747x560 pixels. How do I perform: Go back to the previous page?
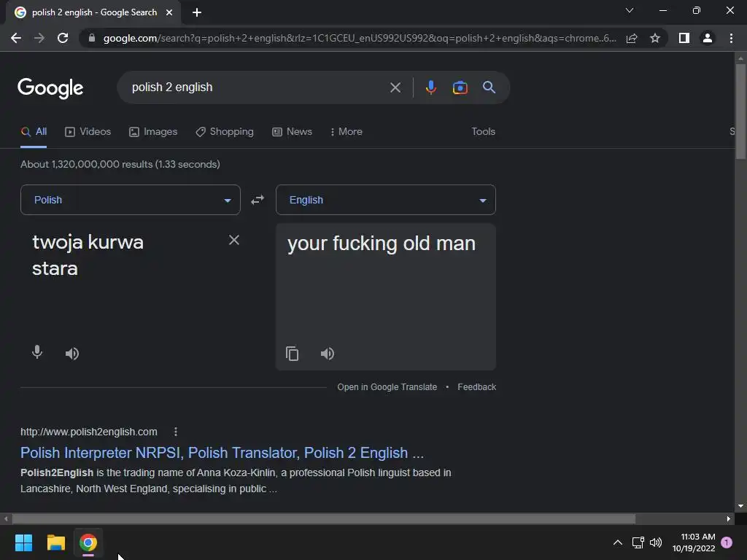[x=16, y=38]
